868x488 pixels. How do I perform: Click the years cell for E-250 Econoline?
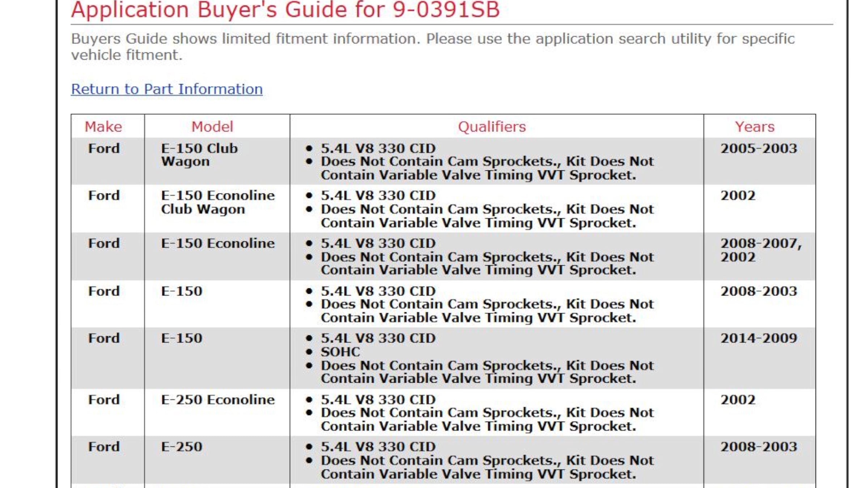pyautogui.click(x=738, y=400)
